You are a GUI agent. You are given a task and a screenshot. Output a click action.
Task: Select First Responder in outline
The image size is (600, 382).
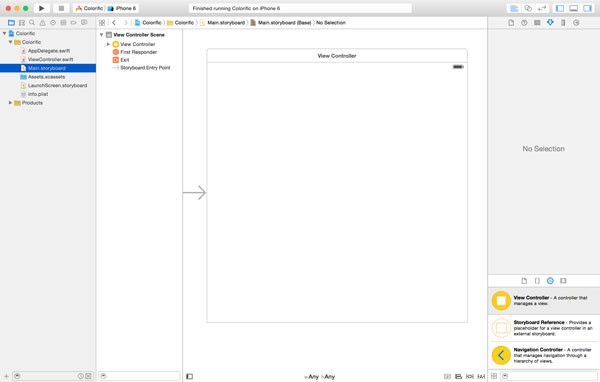139,52
